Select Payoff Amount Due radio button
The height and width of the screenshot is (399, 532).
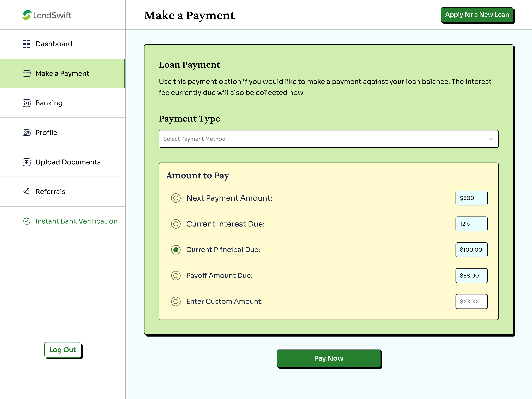pyautogui.click(x=176, y=275)
